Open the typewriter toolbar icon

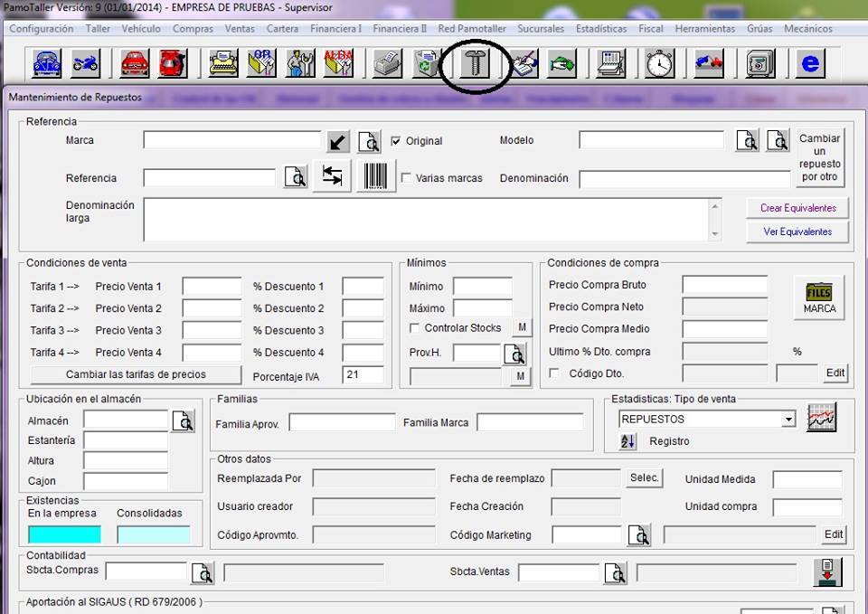coord(223,63)
